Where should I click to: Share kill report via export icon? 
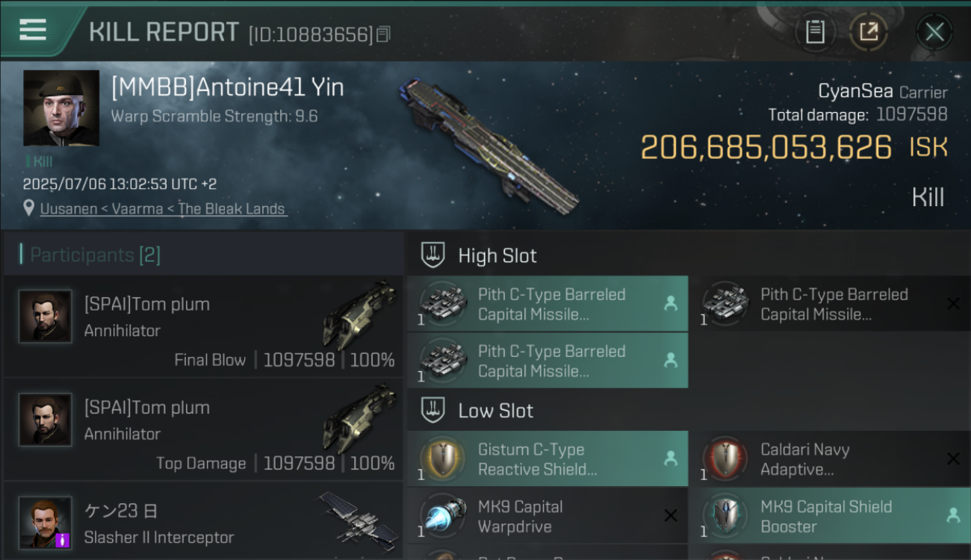pos(868,32)
